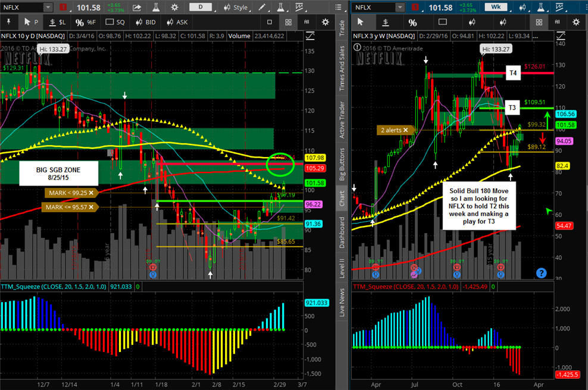This screenshot has height=390, width=588.
Task: Open chart settings gear in left top toolbar
Action: (174, 8)
